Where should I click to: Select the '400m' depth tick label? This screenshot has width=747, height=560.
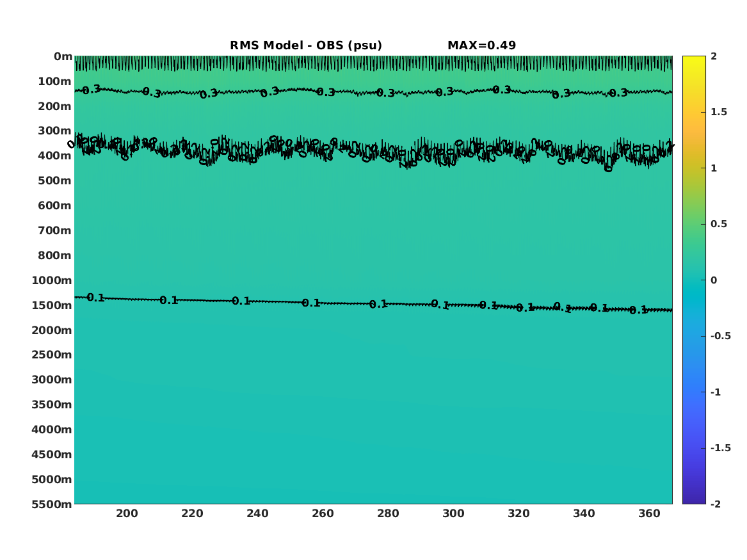(x=55, y=156)
